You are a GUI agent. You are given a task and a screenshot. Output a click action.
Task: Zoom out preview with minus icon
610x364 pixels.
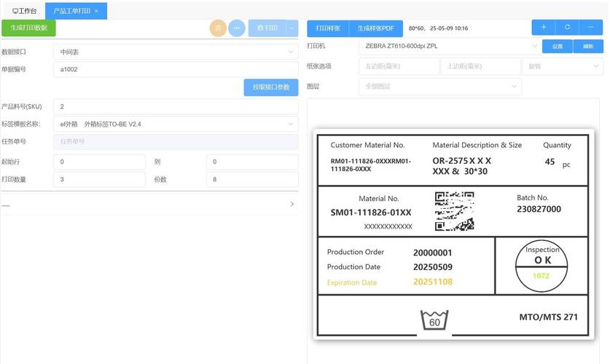pyautogui.click(x=591, y=27)
